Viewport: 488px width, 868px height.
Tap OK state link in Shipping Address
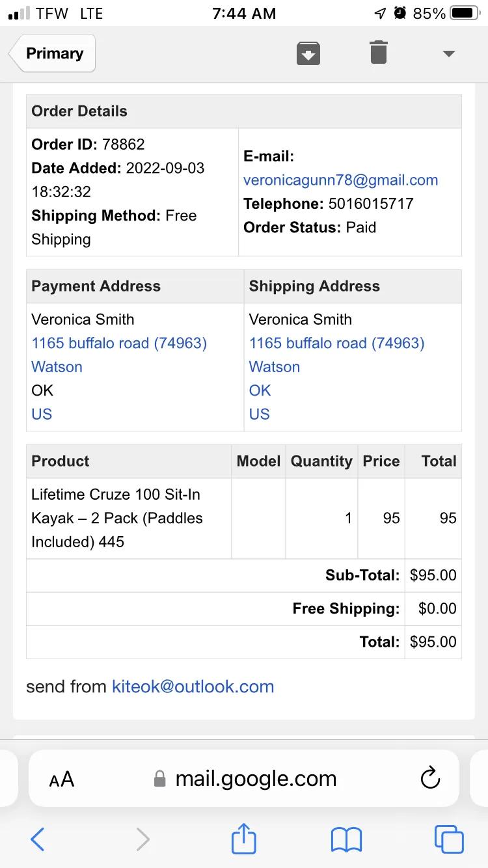(x=260, y=390)
